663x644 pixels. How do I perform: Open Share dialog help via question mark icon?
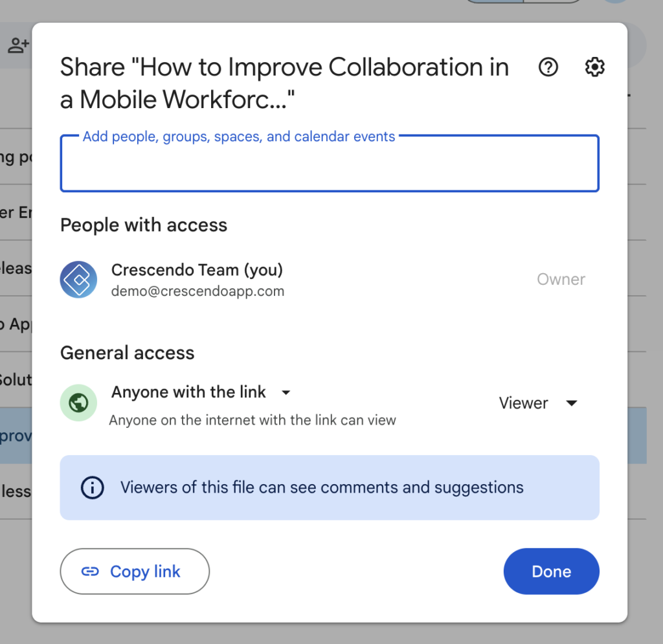[548, 67]
